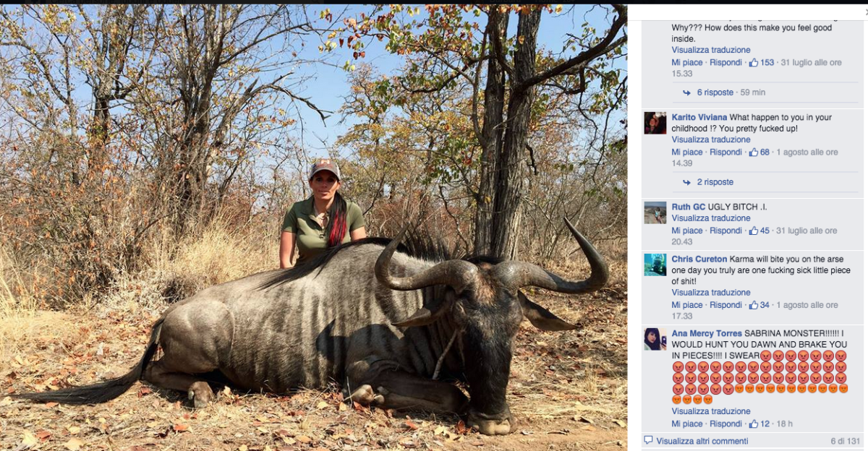Click the reply arrow icon next to 2 risposte
The width and height of the screenshot is (868, 451).
coord(687,181)
